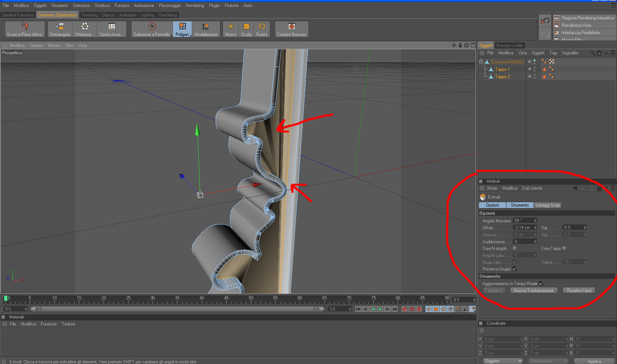Click Interfaccia Predefinita

[x=585, y=32]
